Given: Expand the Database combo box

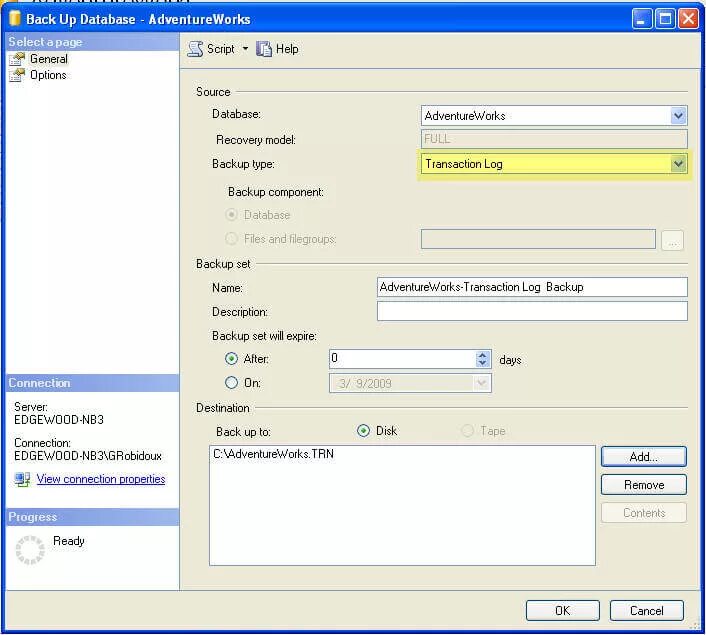Looking at the screenshot, I should (x=678, y=116).
